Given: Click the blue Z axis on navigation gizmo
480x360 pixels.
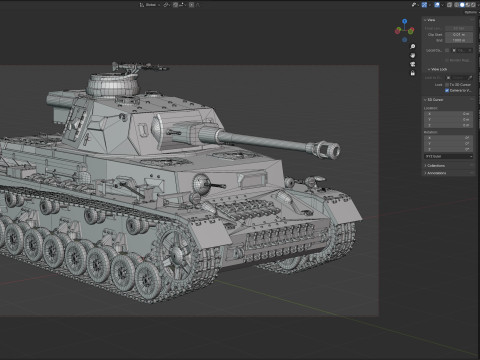Looking at the screenshot, I should point(404,21).
